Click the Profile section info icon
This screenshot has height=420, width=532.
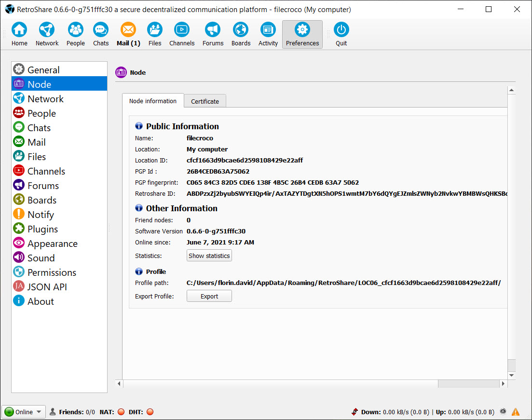(139, 271)
